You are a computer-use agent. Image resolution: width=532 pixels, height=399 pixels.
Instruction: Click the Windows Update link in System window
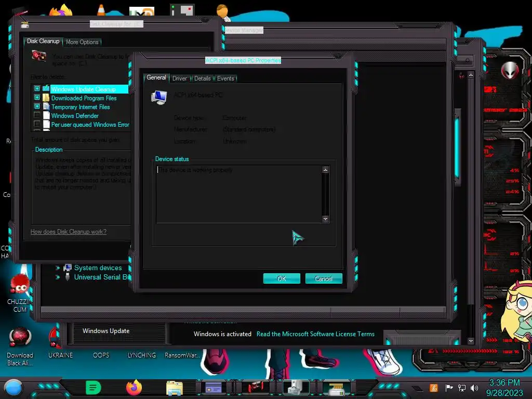(106, 331)
